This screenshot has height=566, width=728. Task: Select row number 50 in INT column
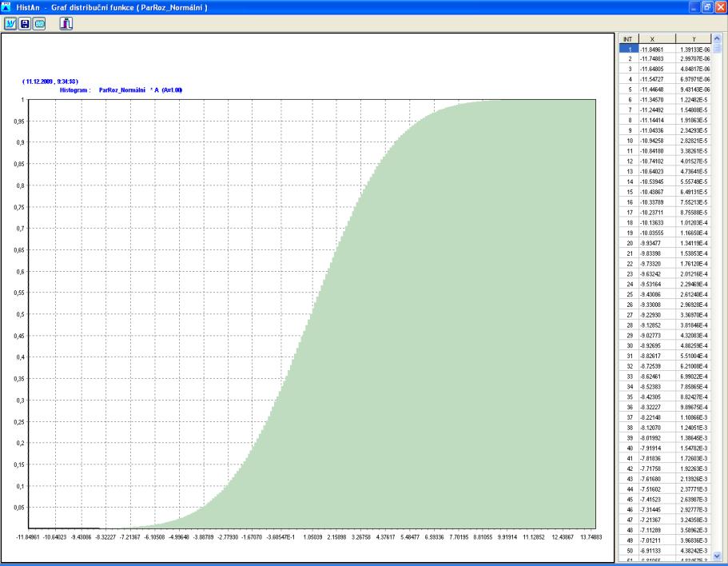(629, 551)
